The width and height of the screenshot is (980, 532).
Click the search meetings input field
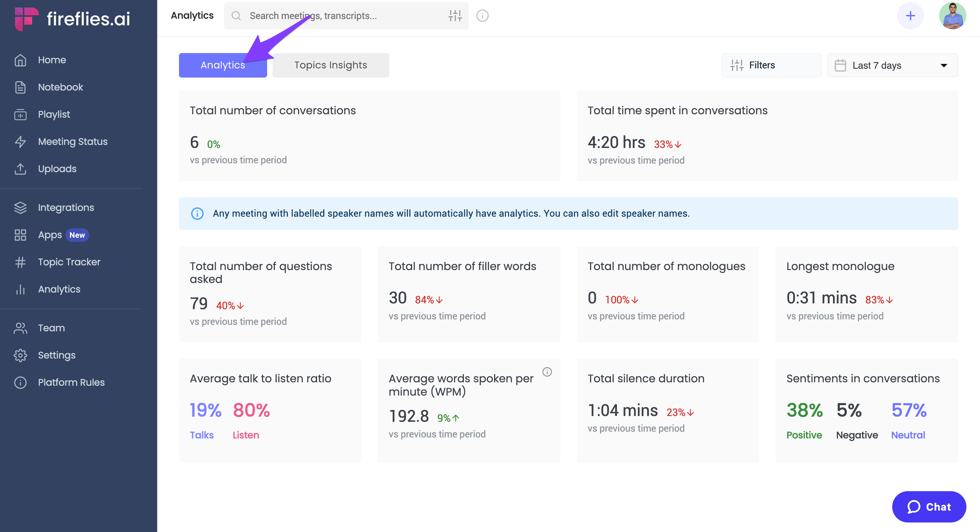coord(346,16)
